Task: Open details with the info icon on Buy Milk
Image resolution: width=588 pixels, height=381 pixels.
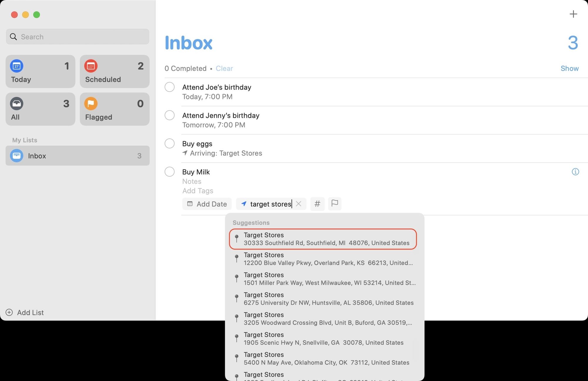Action: [x=575, y=172]
